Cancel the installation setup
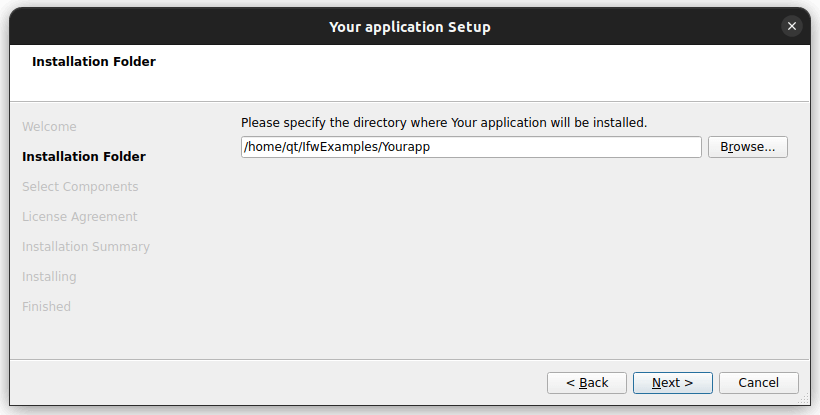Image resolution: width=820 pixels, height=415 pixels. pos(757,383)
